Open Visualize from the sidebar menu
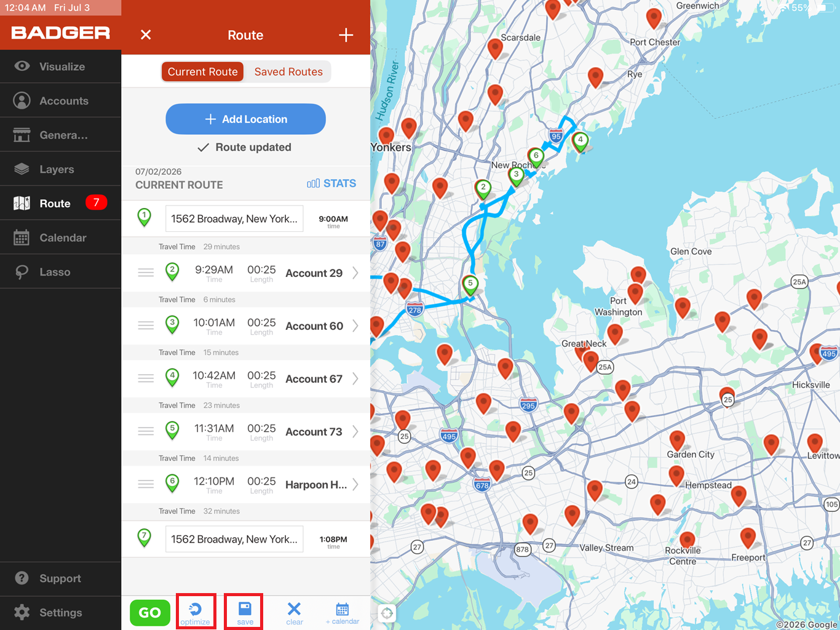Screen dimensions: 840x630 click(60, 66)
